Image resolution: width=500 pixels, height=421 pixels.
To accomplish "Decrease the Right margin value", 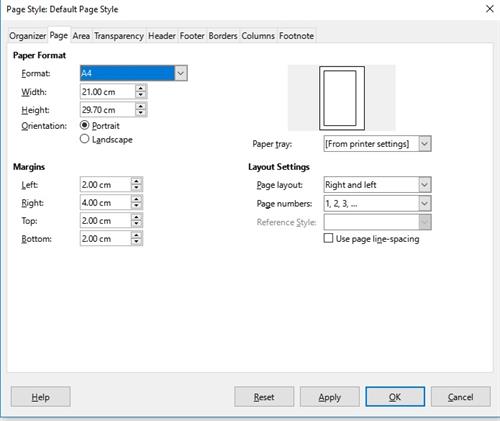I will tap(136, 206).
